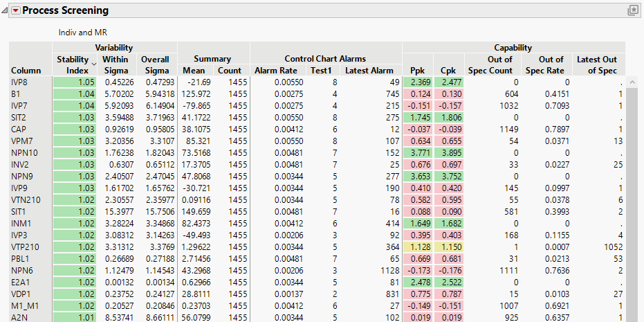Click the vertical scrollbar of the table
Viewport: 644px width, 322px height.
click(x=631, y=201)
